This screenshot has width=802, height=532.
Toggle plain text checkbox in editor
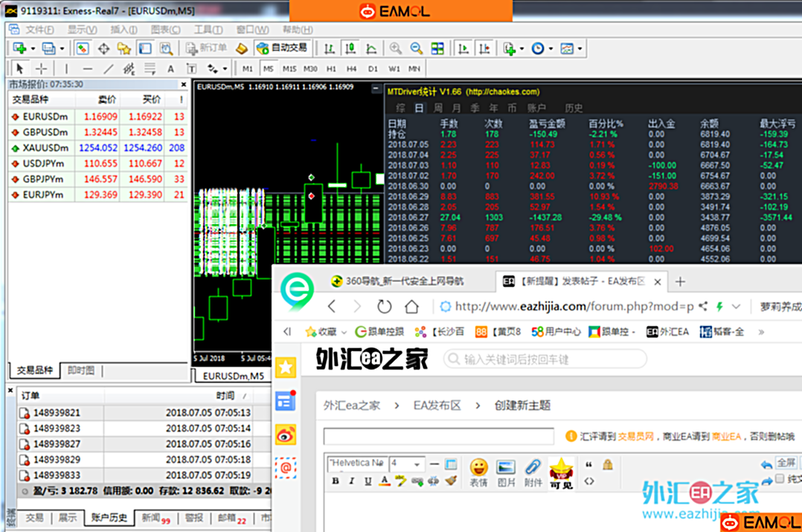780,479
